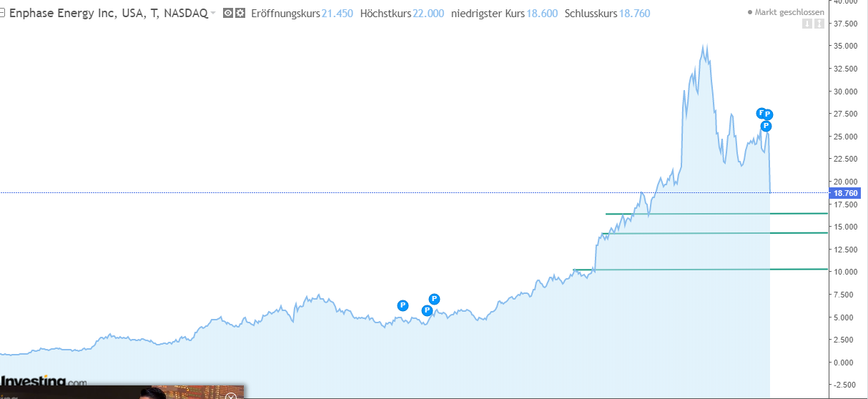The width and height of the screenshot is (868, 399).
Task: Toggle visibility with the eye icon beside the symbol title
Action: (x=228, y=14)
